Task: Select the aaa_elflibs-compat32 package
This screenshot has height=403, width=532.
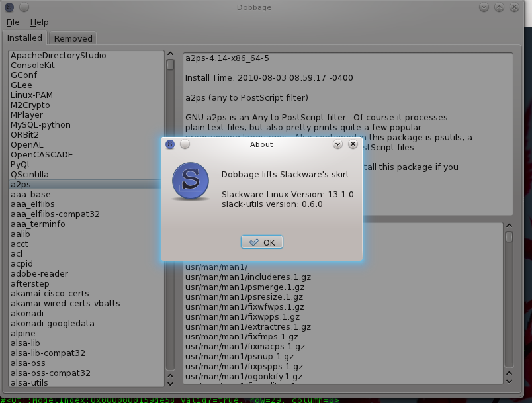Action: tap(86, 214)
